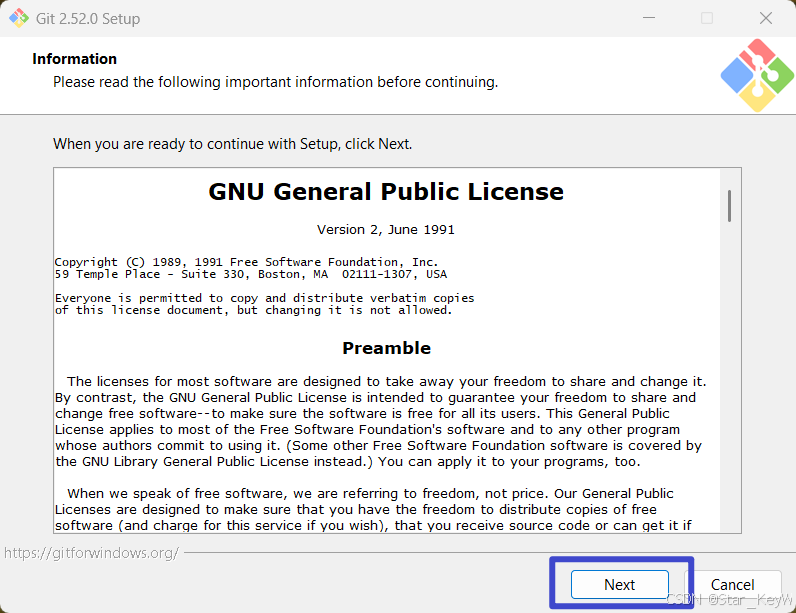
Task: Open the gitforwindows.org link
Action: pos(91,553)
